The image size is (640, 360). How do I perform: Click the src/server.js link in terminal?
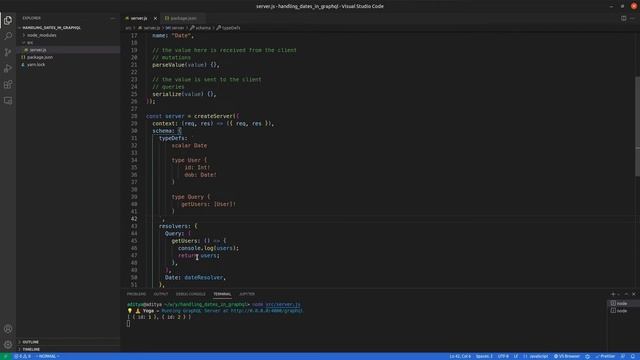coord(283,304)
